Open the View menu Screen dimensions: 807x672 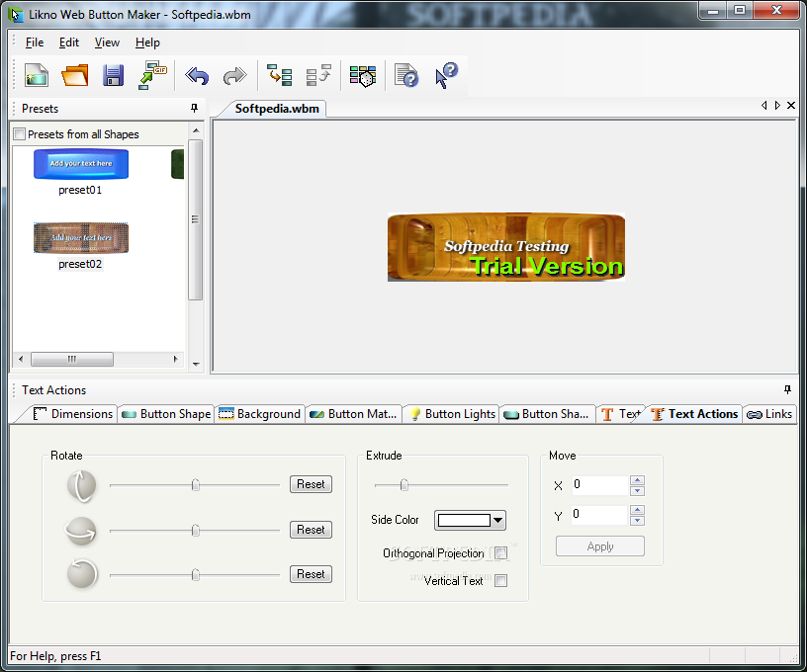point(107,42)
